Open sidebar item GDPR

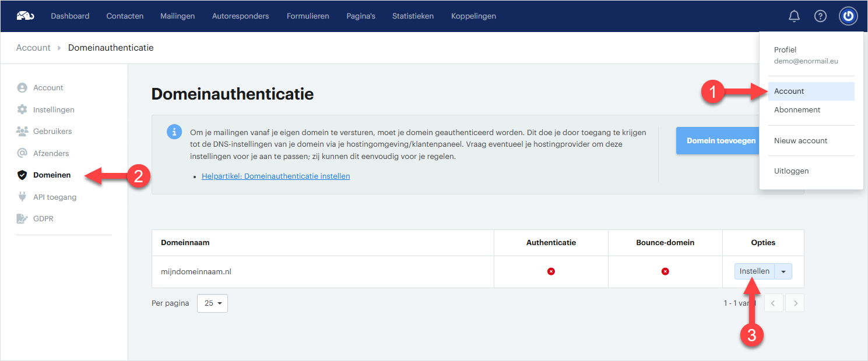pos(43,219)
